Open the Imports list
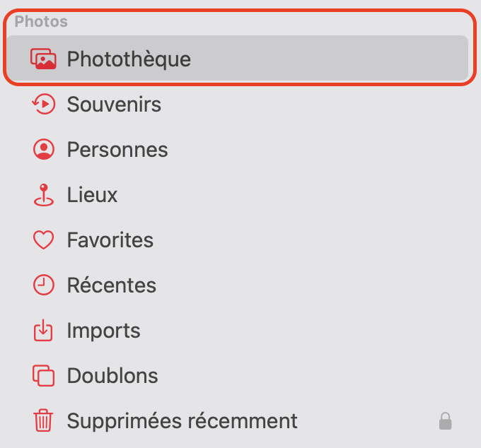 pos(103,331)
